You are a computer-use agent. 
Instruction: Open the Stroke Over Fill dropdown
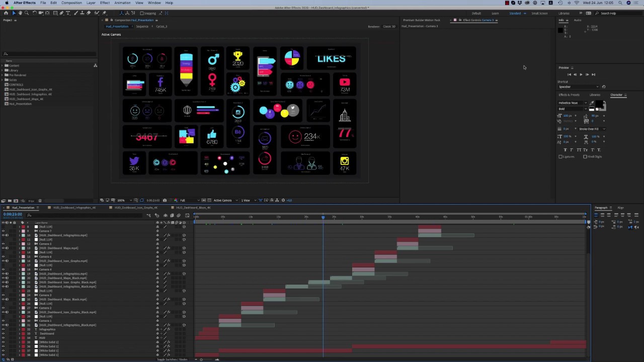[592, 129]
